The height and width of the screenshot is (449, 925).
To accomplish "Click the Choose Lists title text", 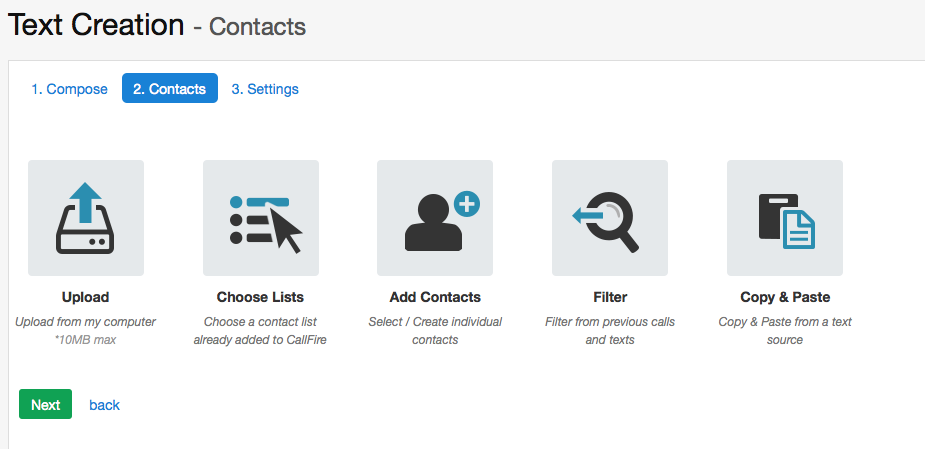I will [x=260, y=297].
